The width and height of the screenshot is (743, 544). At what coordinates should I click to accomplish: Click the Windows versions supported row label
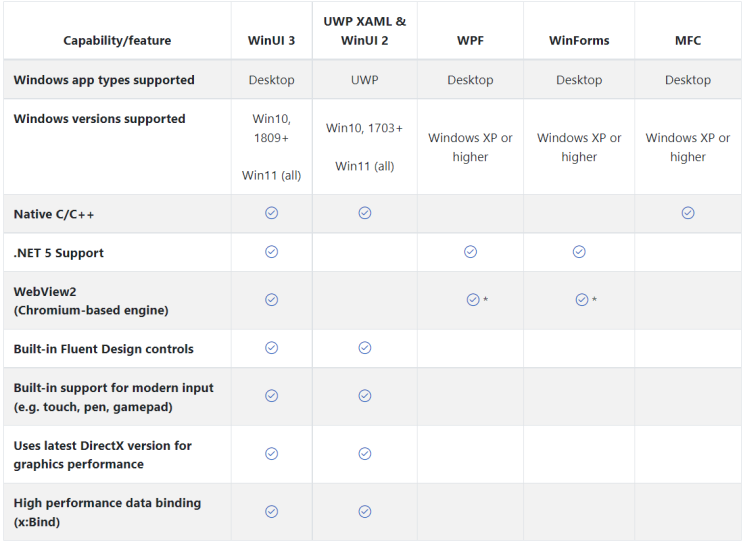[99, 119]
